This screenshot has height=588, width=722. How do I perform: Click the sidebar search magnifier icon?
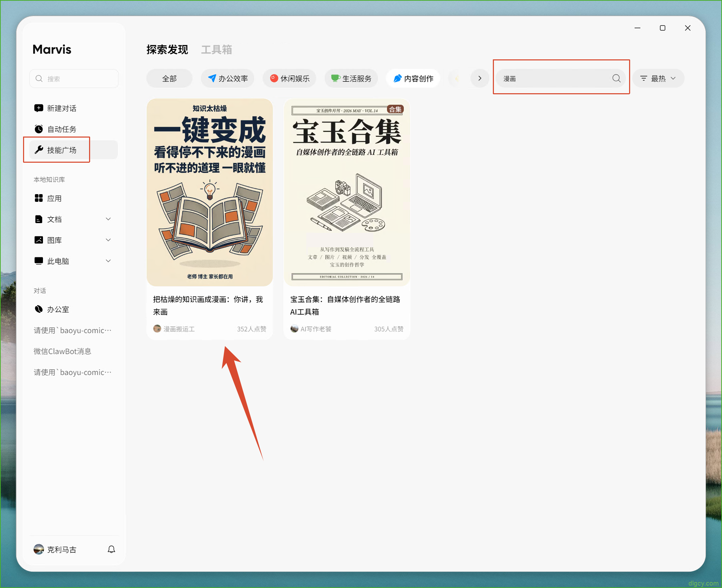click(x=39, y=79)
